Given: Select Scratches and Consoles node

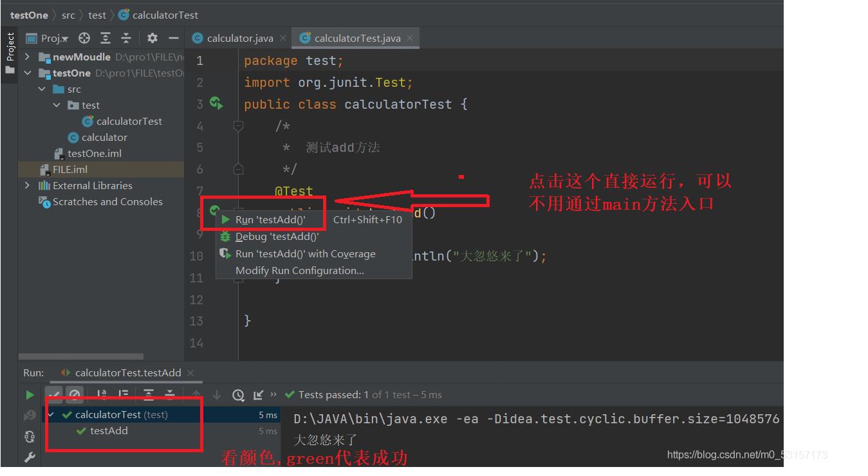Looking at the screenshot, I should coord(100,201).
